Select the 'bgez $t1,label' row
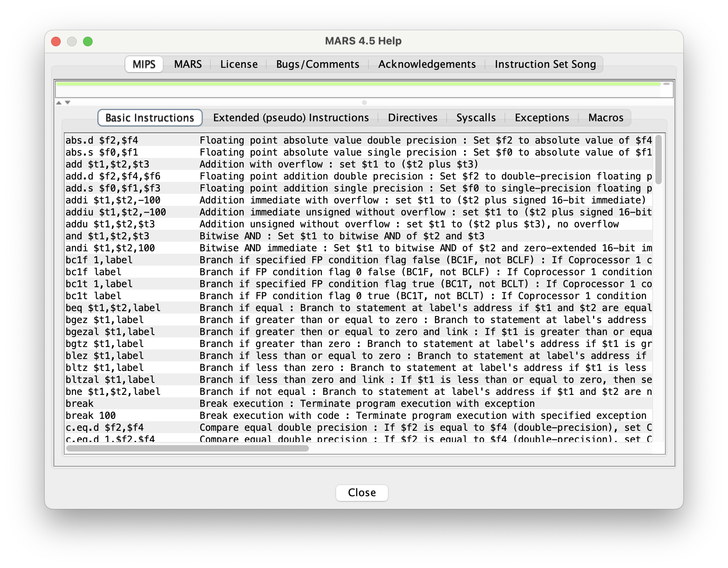Image resolution: width=728 pixels, height=568 pixels. 358,320
